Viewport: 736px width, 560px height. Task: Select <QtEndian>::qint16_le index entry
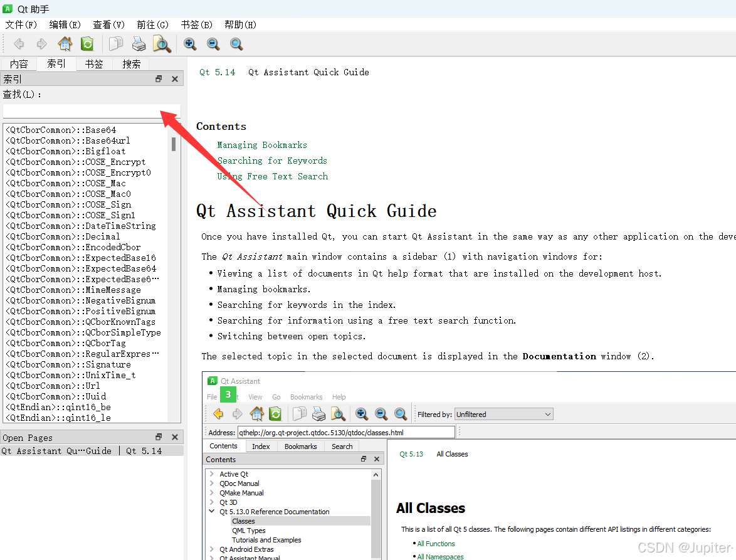click(58, 418)
